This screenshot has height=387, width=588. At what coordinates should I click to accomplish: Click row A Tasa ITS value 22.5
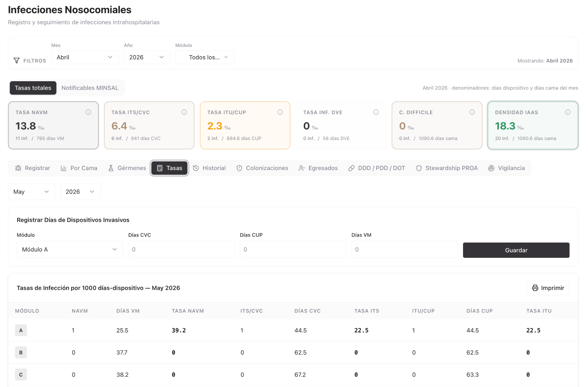[361, 330]
